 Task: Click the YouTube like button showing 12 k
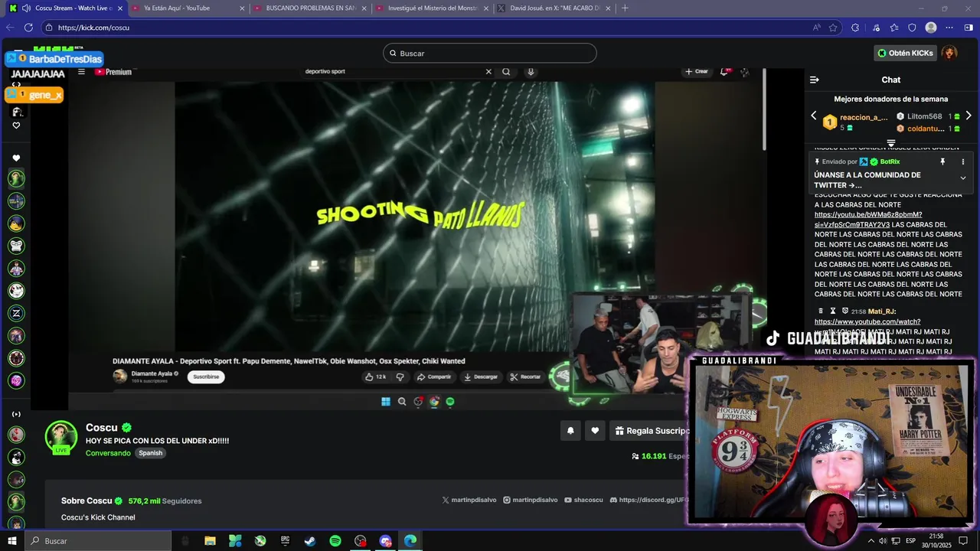click(375, 377)
